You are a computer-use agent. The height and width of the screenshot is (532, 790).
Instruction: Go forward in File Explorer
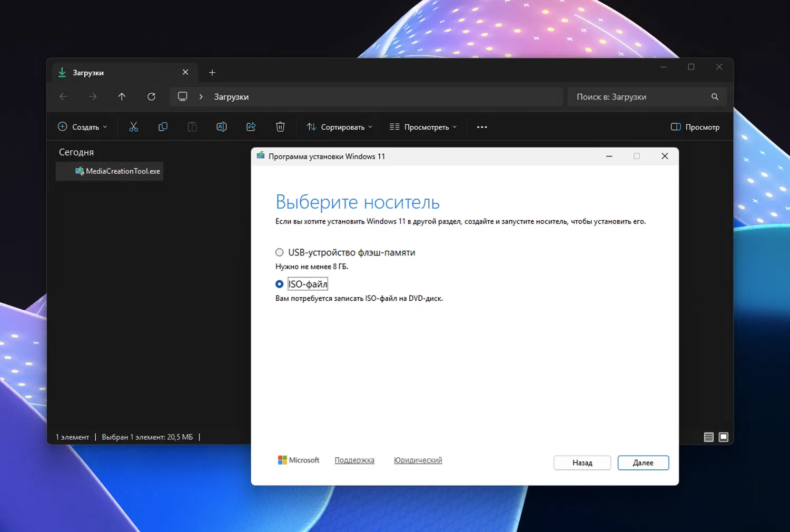(x=93, y=96)
